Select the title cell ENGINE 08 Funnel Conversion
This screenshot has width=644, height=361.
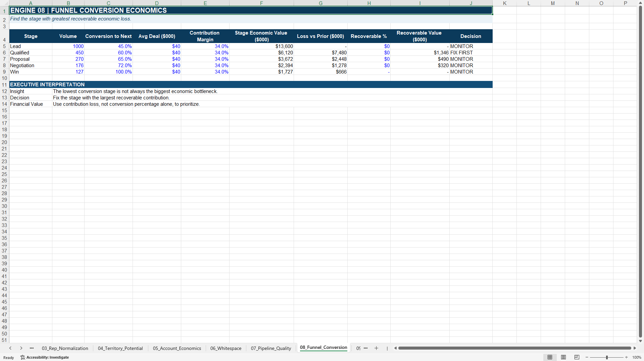point(251,10)
